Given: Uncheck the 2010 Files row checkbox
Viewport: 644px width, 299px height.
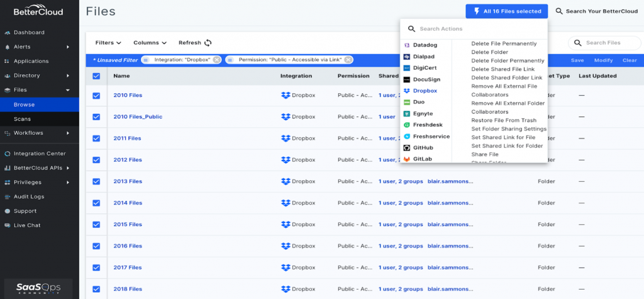Looking at the screenshot, I should (x=96, y=96).
